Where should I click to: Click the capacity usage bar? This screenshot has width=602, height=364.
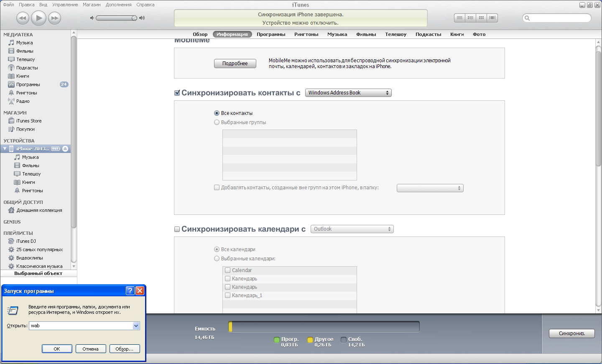324,326
